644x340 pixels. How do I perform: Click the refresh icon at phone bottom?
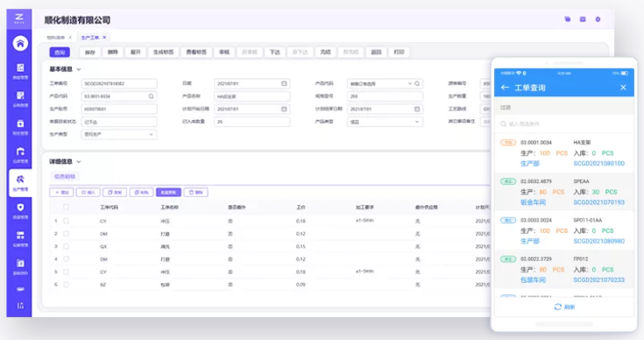(558, 307)
